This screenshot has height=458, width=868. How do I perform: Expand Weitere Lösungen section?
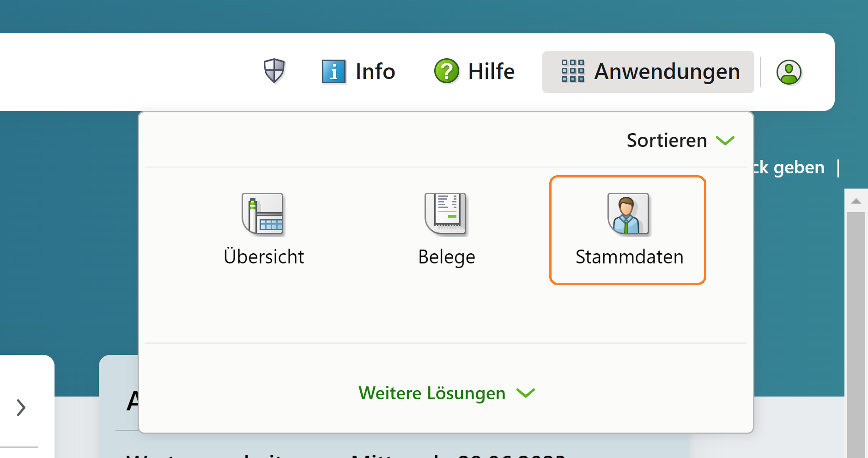click(x=447, y=393)
